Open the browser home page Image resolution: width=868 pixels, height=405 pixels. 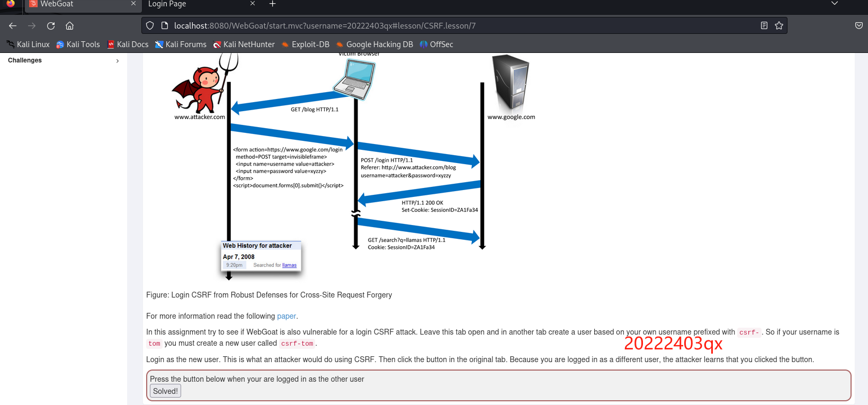tap(69, 25)
